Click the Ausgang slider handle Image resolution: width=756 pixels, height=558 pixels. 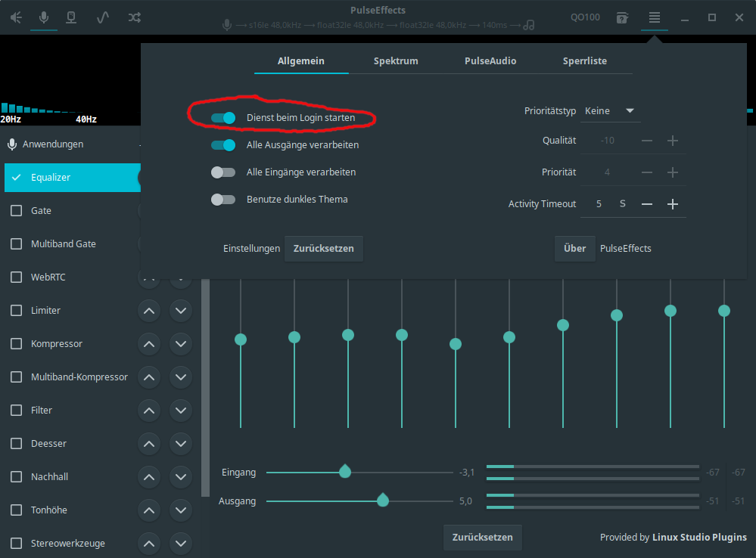(x=383, y=500)
